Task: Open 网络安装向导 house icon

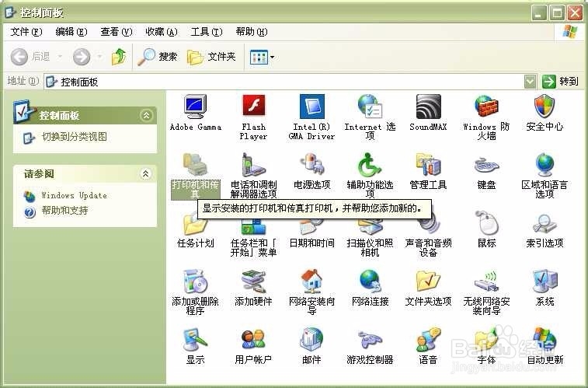Action: tap(312, 281)
